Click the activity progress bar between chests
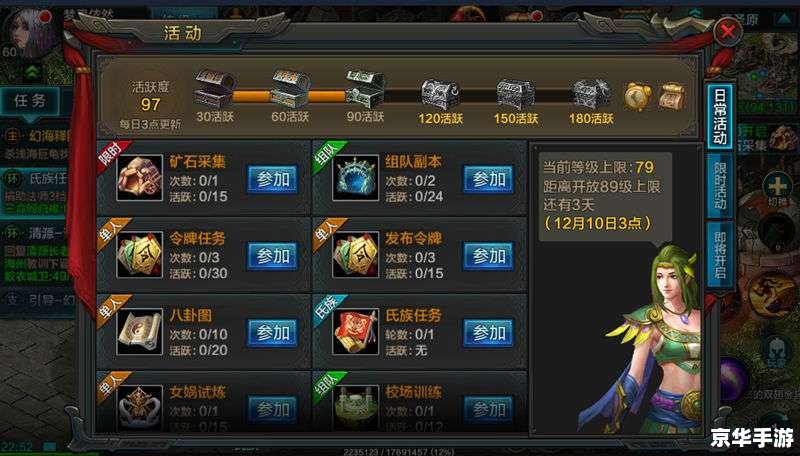The image size is (800, 456). [x=403, y=96]
